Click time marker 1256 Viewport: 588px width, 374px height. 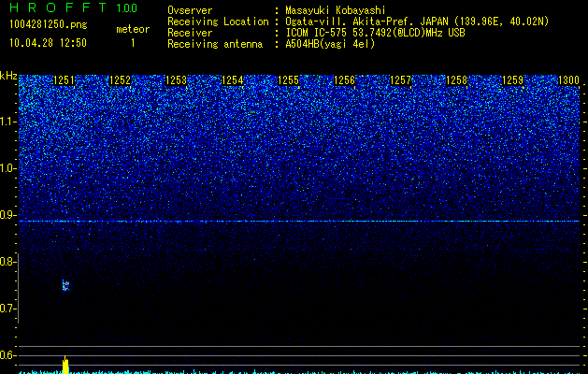pos(345,80)
